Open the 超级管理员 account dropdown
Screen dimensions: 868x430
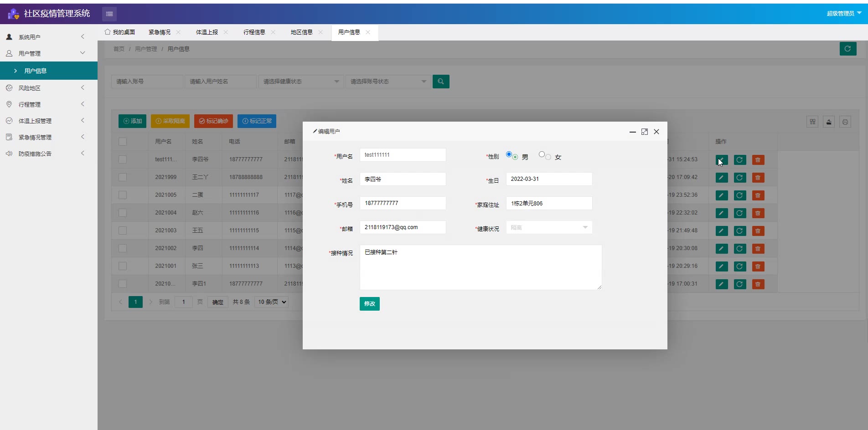coord(844,14)
